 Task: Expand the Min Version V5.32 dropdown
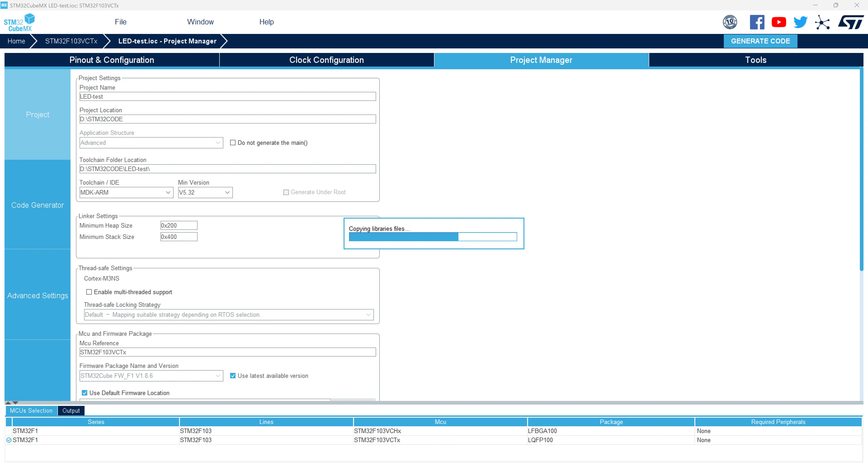click(x=205, y=192)
